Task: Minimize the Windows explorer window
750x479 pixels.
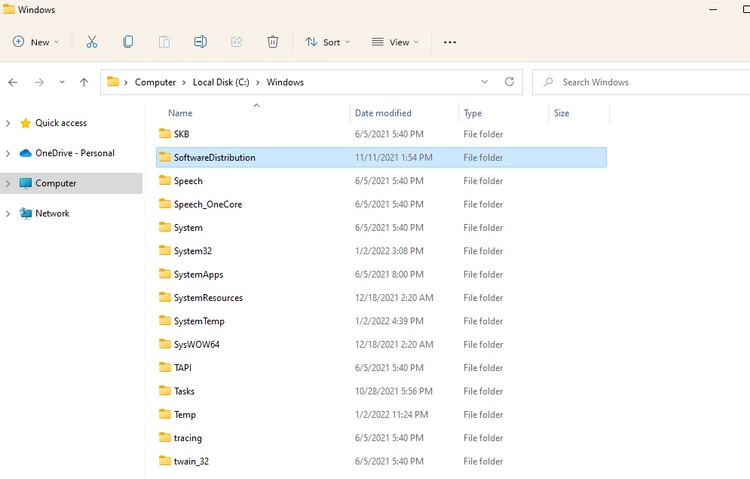Action: (713, 10)
